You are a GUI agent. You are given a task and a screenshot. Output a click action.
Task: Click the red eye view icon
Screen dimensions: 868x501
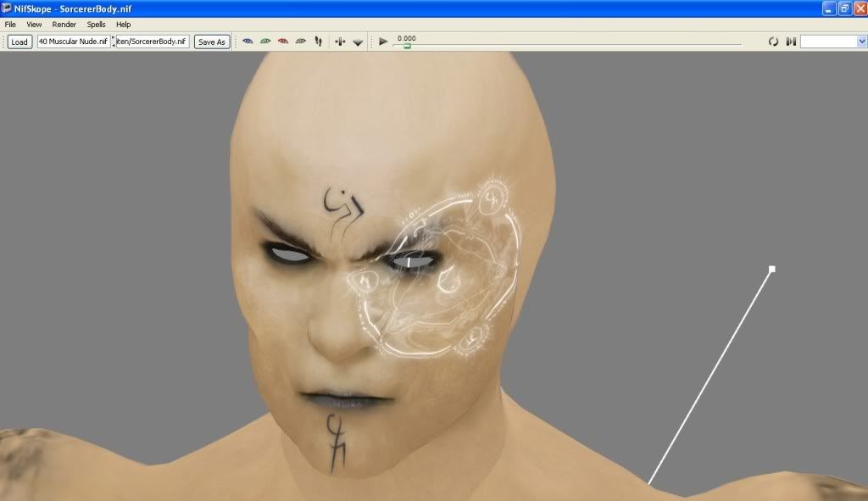(x=283, y=41)
